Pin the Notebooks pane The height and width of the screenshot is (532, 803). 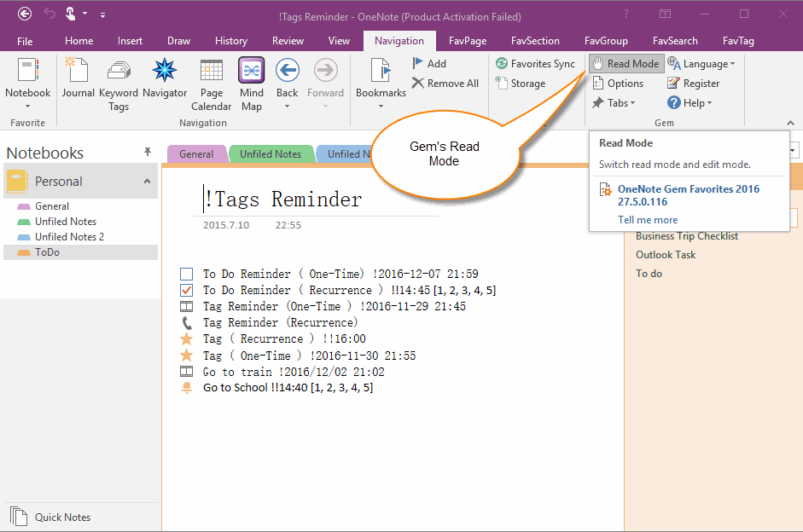(148, 152)
